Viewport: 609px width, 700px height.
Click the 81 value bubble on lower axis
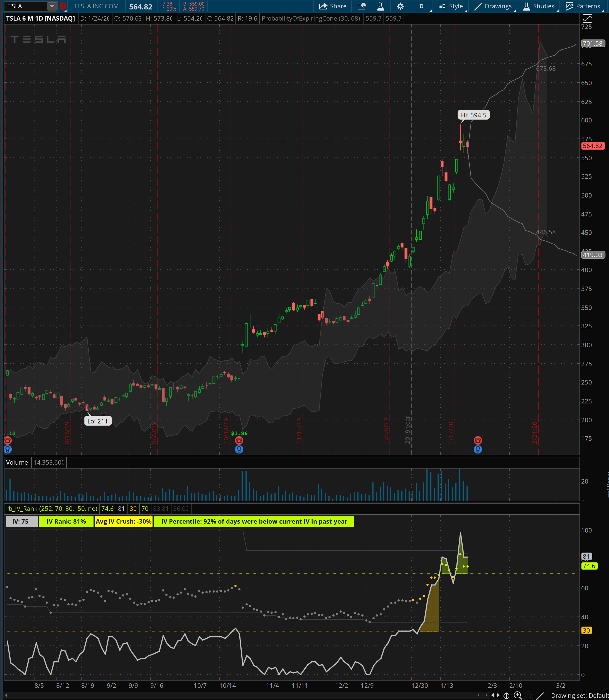(586, 556)
